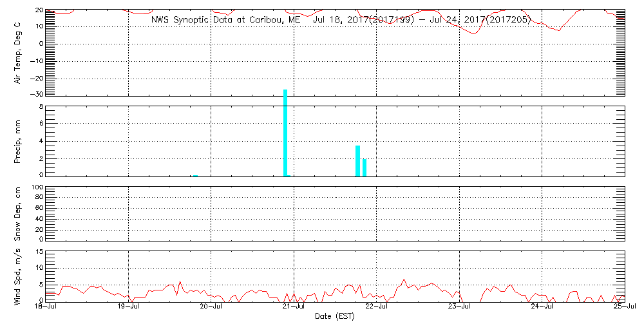
Task: Pick the 20-Jul date tick label
Action: coord(211,308)
